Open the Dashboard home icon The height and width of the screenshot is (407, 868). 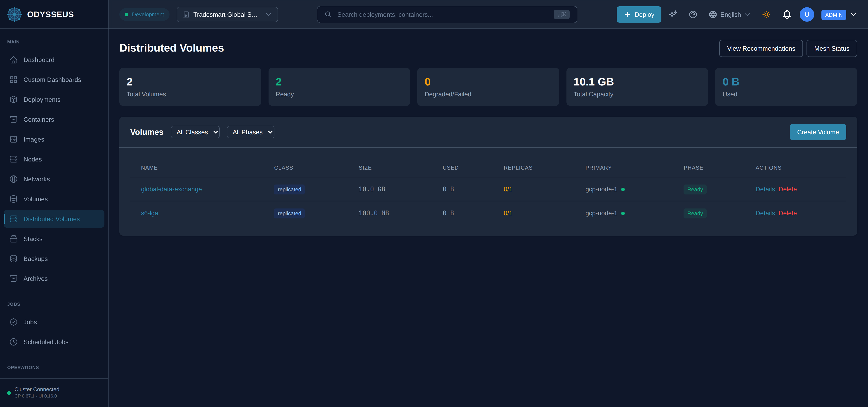14,60
